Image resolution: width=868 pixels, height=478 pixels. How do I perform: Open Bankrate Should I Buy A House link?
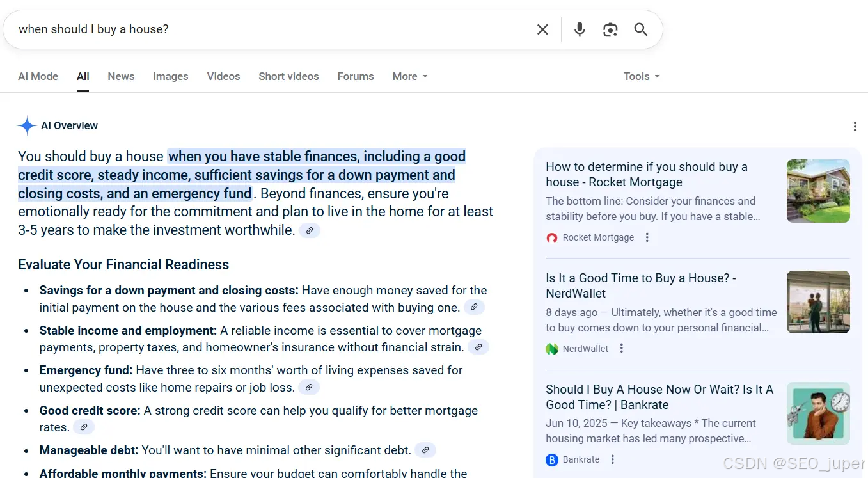pos(659,397)
